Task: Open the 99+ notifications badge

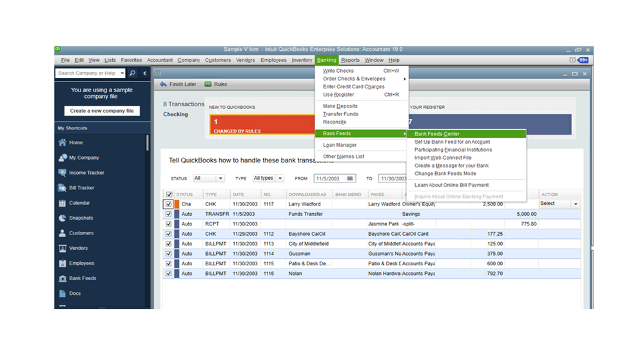Action: (583, 60)
